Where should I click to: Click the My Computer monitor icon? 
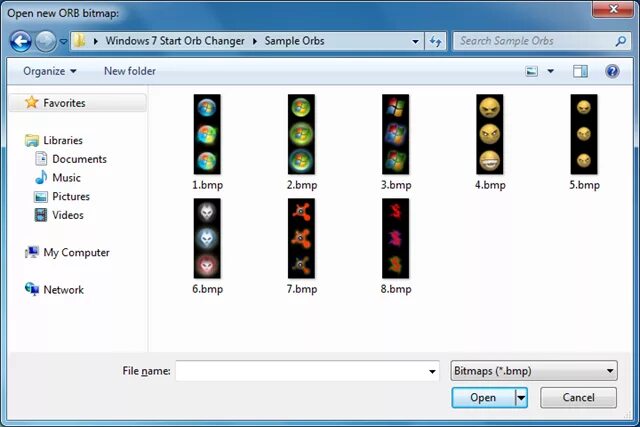pos(32,252)
